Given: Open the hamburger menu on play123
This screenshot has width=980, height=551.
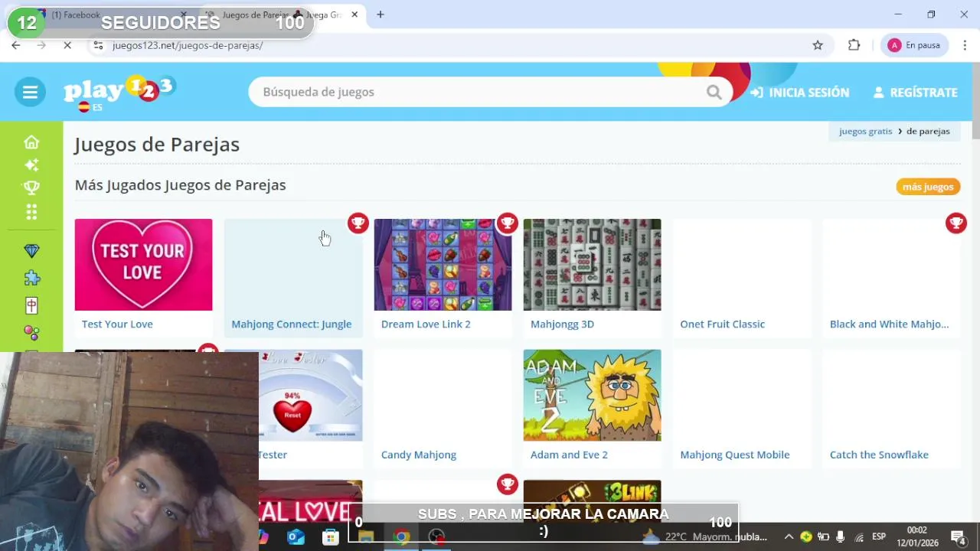Looking at the screenshot, I should (x=30, y=93).
